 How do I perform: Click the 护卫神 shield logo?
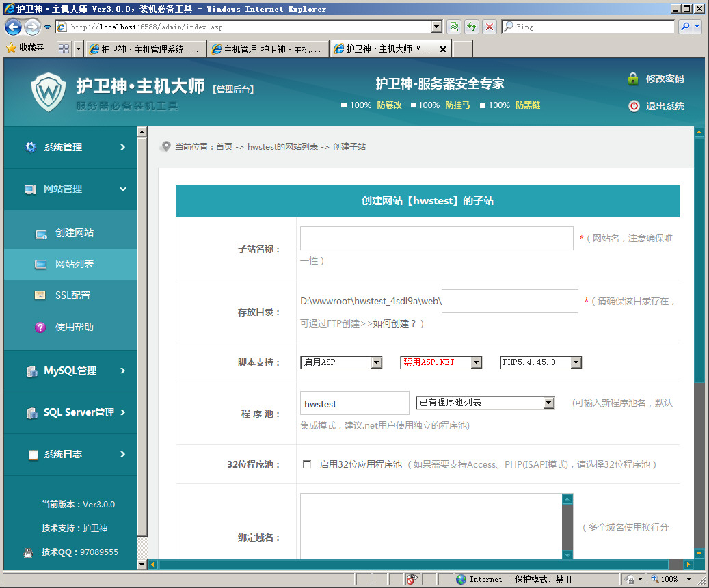point(49,92)
